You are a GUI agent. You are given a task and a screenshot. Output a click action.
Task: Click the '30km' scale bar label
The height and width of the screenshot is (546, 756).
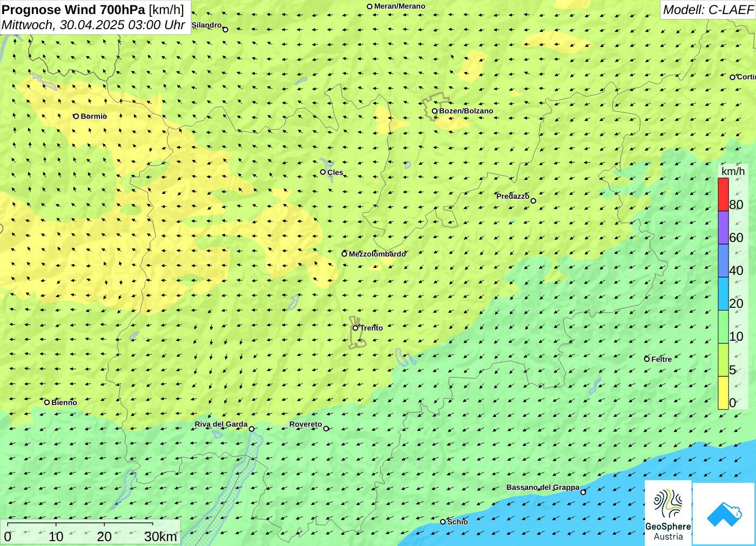click(160, 537)
